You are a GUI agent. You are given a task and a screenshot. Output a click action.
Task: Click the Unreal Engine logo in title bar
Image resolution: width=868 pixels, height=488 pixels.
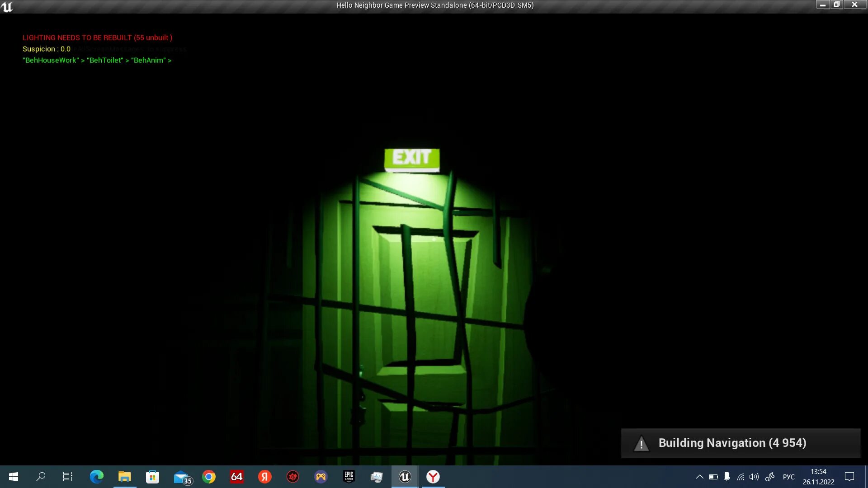click(7, 7)
